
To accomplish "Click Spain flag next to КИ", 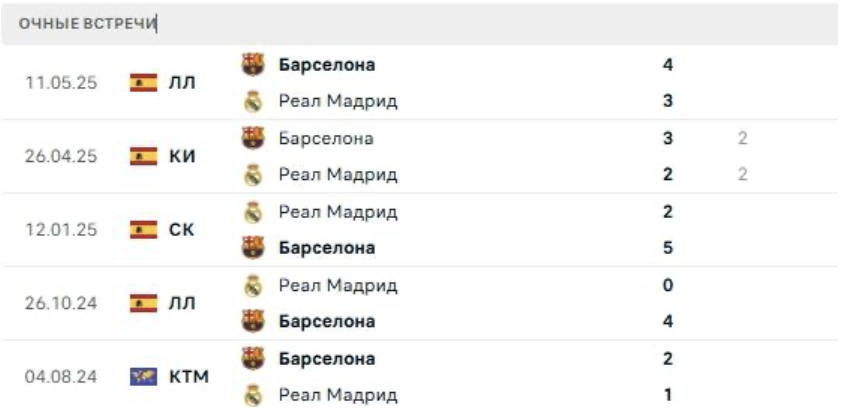I will pos(144,156).
